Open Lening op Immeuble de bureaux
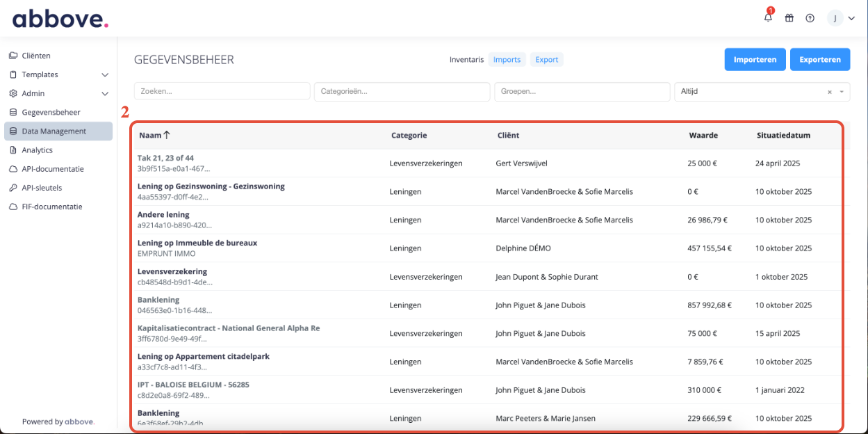 tap(197, 243)
